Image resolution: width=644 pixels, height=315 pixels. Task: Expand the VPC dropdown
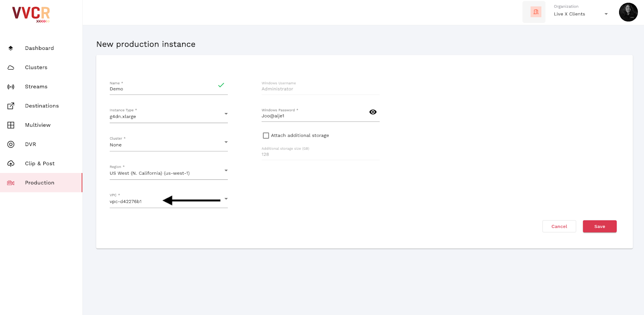(226, 199)
